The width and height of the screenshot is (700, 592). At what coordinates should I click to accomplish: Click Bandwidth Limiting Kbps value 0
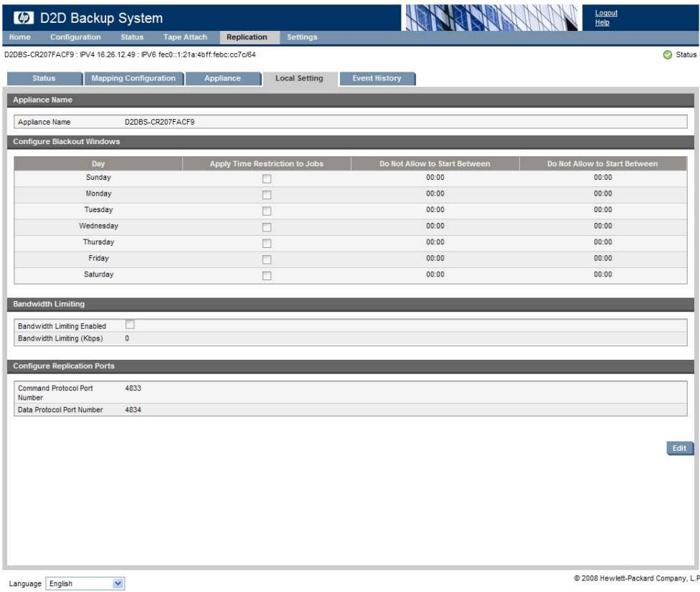coord(127,338)
